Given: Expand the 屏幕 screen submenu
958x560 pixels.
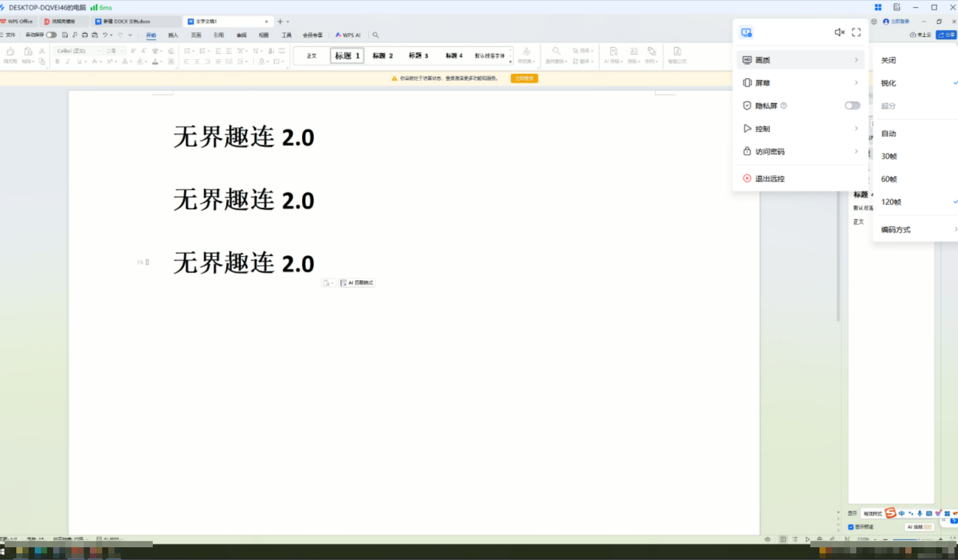Looking at the screenshot, I should pos(800,83).
